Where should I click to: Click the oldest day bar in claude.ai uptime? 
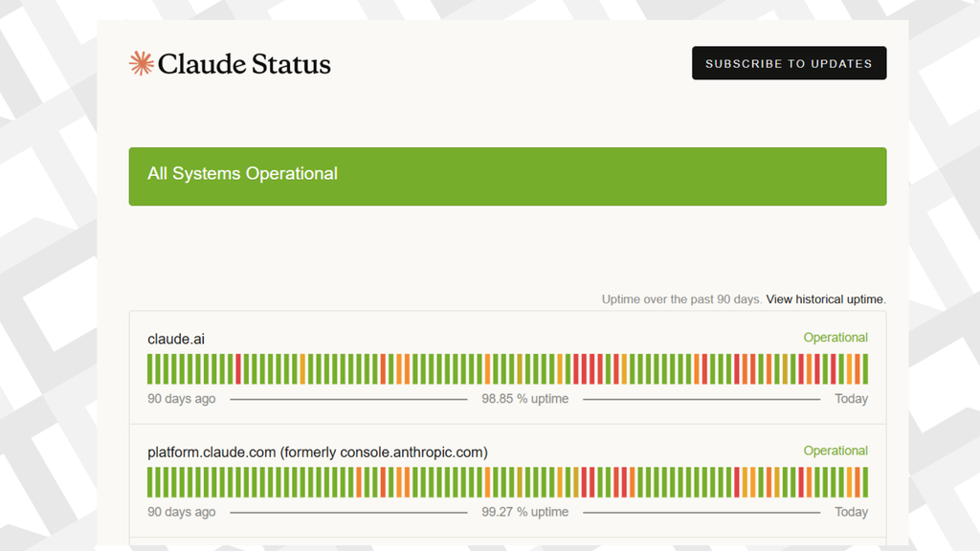coord(150,369)
